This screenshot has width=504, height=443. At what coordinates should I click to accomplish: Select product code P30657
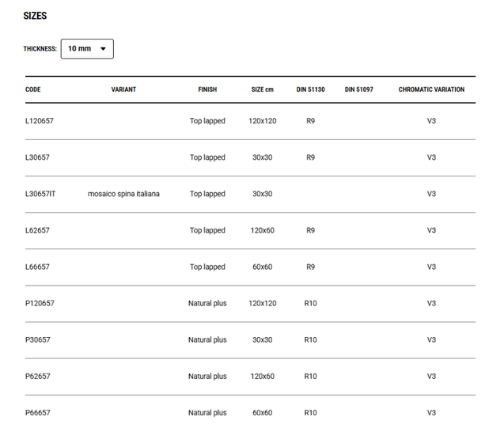tap(37, 339)
